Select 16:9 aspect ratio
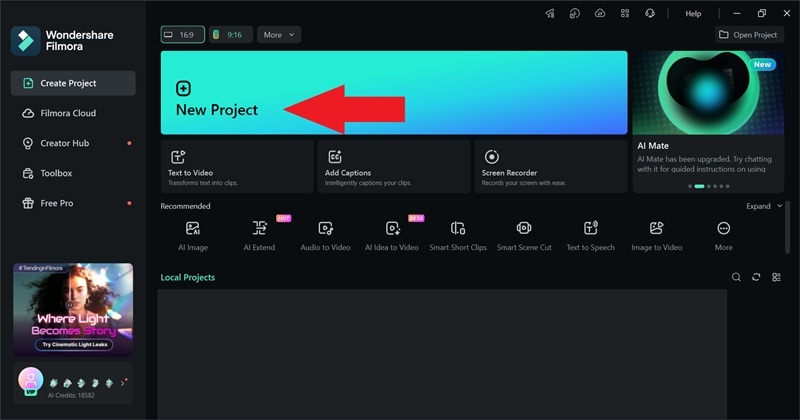800x420 pixels. coord(183,35)
